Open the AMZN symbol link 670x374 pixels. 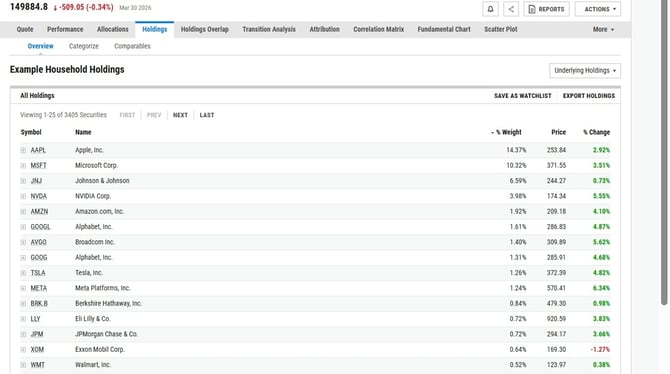pyautogui.click(x=39, y=212)
